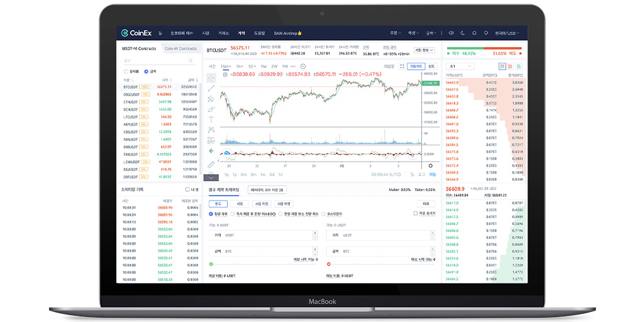Select the fill-or-kill order radio option

(280, 214)
